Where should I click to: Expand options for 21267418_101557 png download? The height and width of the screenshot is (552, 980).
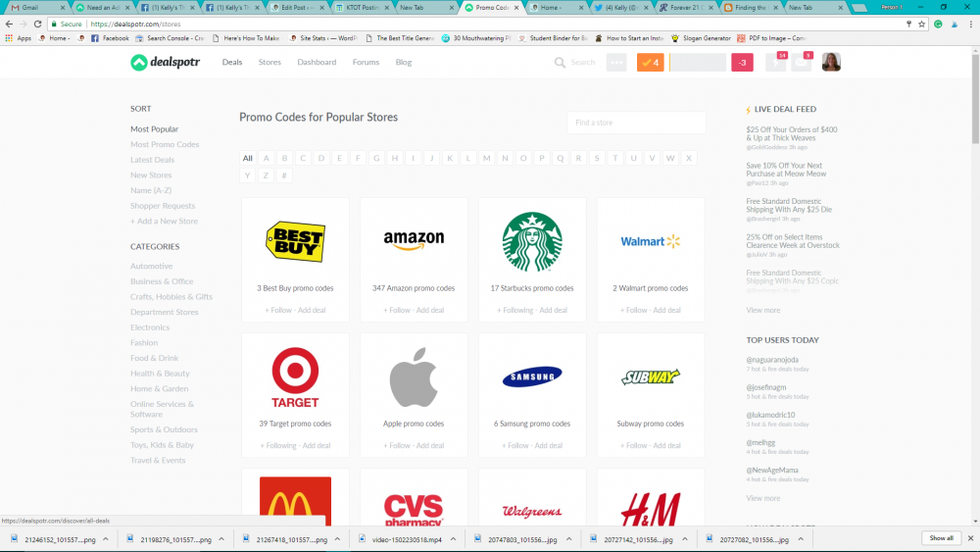pos(337,539)
